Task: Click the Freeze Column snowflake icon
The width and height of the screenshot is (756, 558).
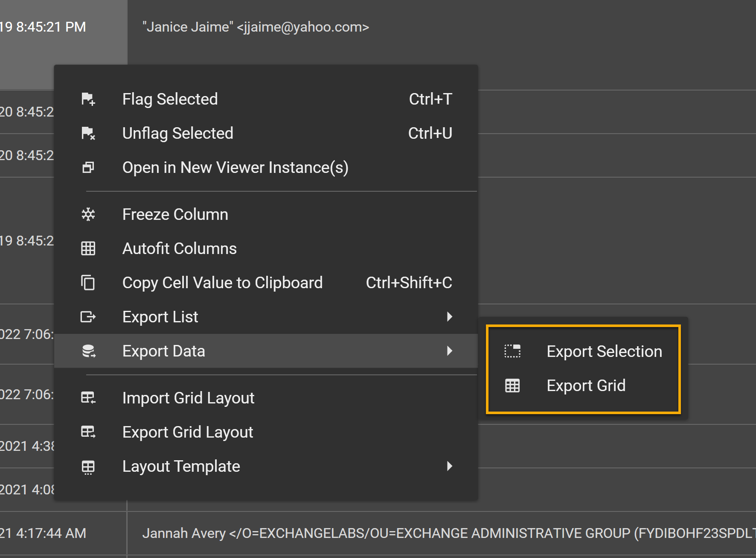Action: [88, 214]
